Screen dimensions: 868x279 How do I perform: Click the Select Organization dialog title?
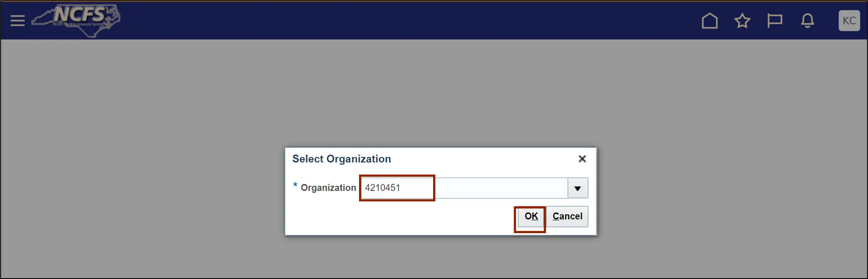341,159
